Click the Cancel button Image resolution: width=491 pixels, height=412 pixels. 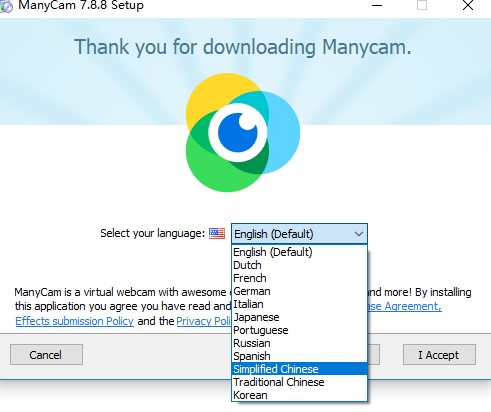(46, 355)
